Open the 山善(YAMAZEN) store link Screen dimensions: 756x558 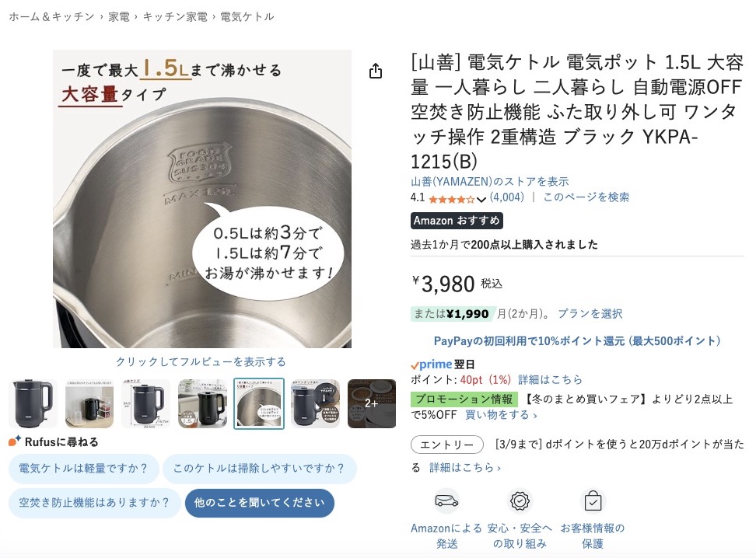tap(489, 182)
